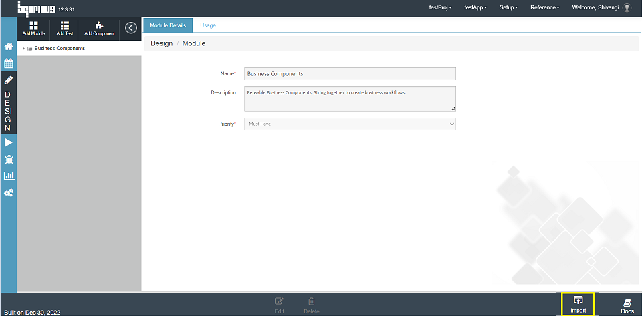644x316 pixels.
Task: Click the Name input field
Action: pos(350,74)
